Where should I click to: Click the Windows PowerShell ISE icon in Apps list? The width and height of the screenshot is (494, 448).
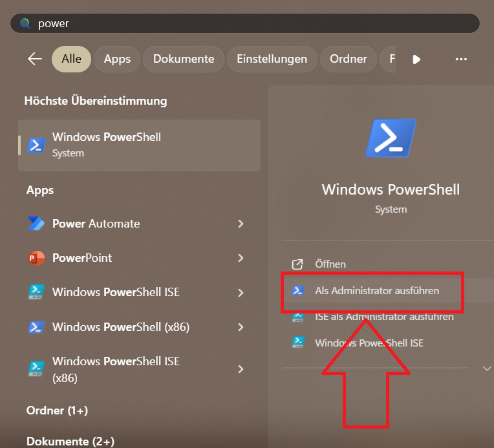[x=36, y=292]
